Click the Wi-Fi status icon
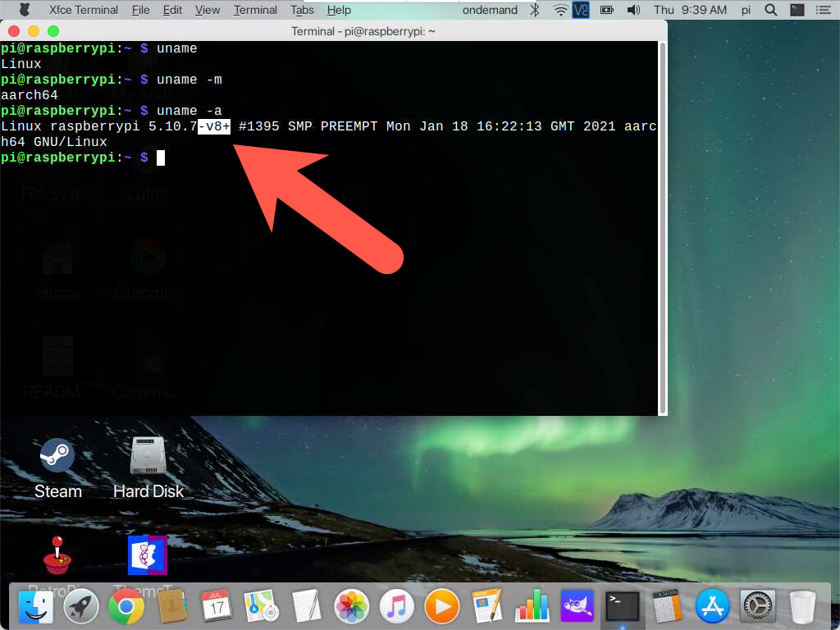840x630 pixels. (x=560, y=10)
